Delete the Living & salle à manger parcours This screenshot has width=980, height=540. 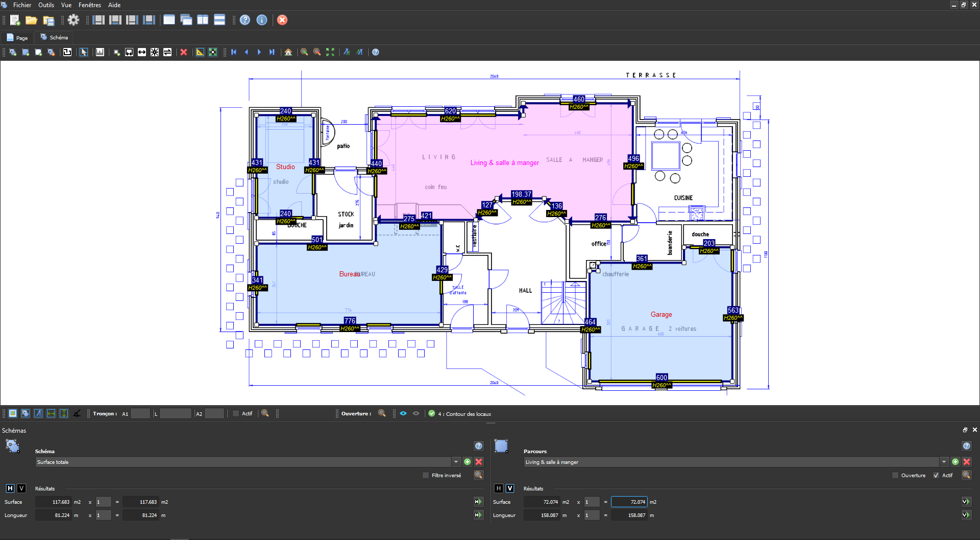pyautogui.click(x=967, y=462)
